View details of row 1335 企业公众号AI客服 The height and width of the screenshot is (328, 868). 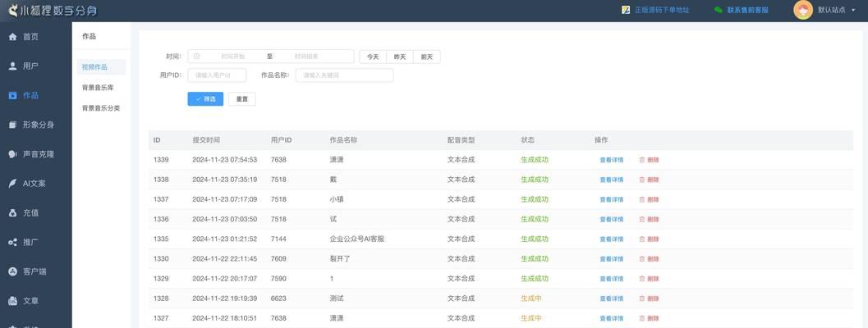pos(611,239)
